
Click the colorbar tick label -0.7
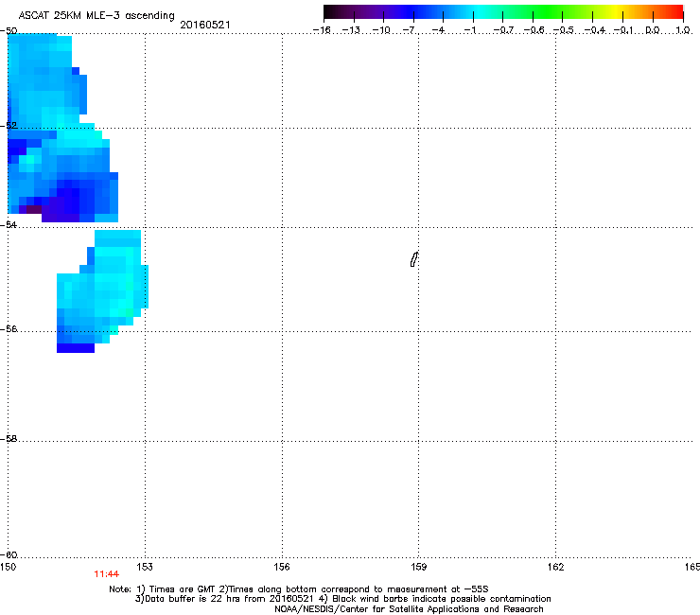pyautogui.click(x=503, y=30)
